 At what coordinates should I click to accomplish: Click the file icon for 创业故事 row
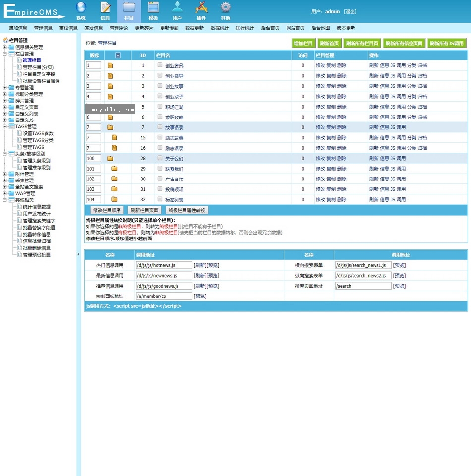(x=110, y=86)
